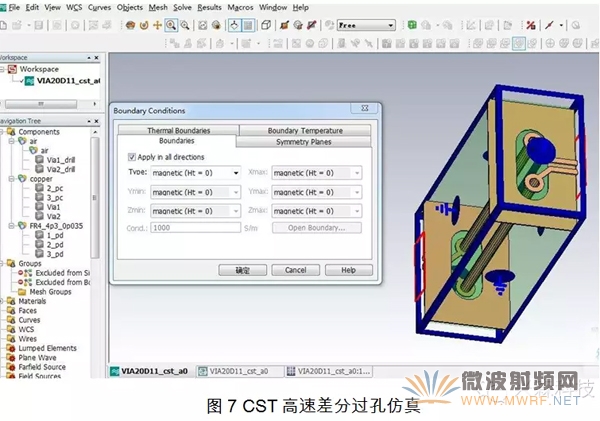Select the rotate-in-plane view tool

click(x=144, y=25)
